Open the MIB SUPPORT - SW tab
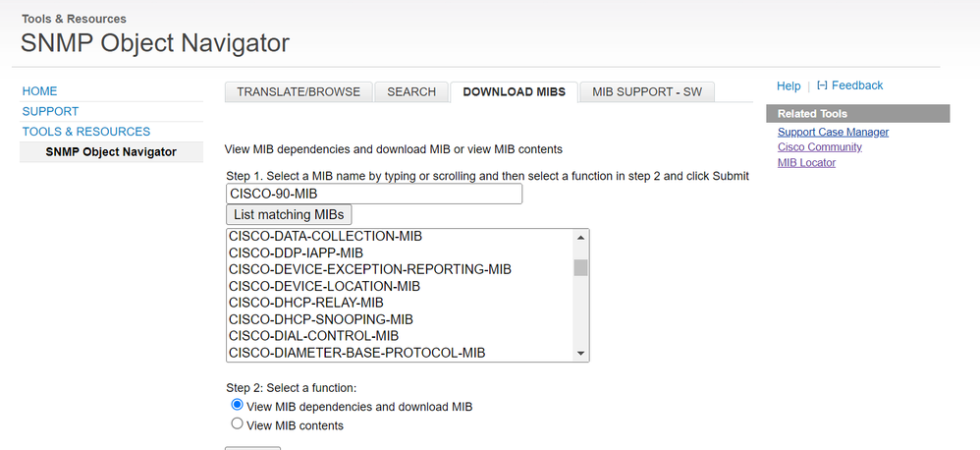980x450 pixels. 647,92
